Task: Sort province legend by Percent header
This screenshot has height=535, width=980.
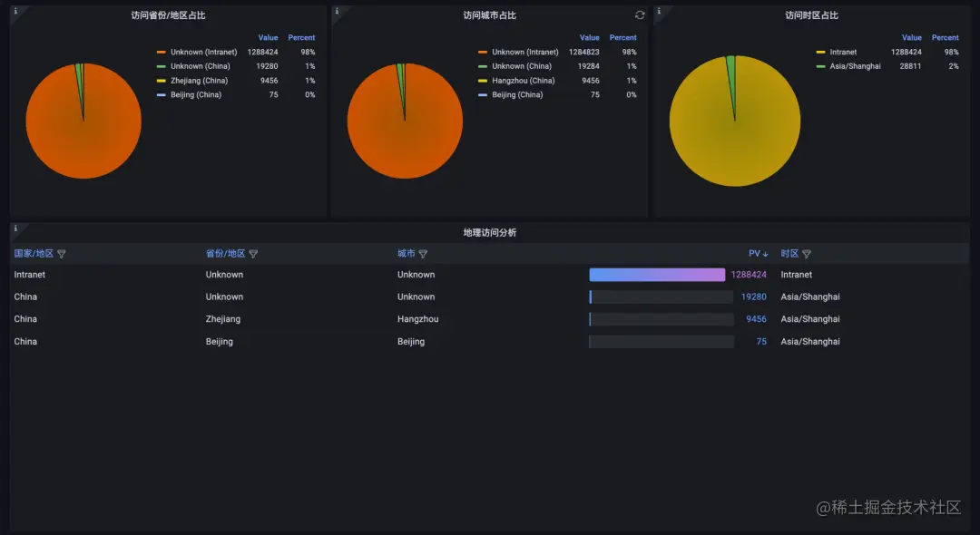Action: [301, 38]
